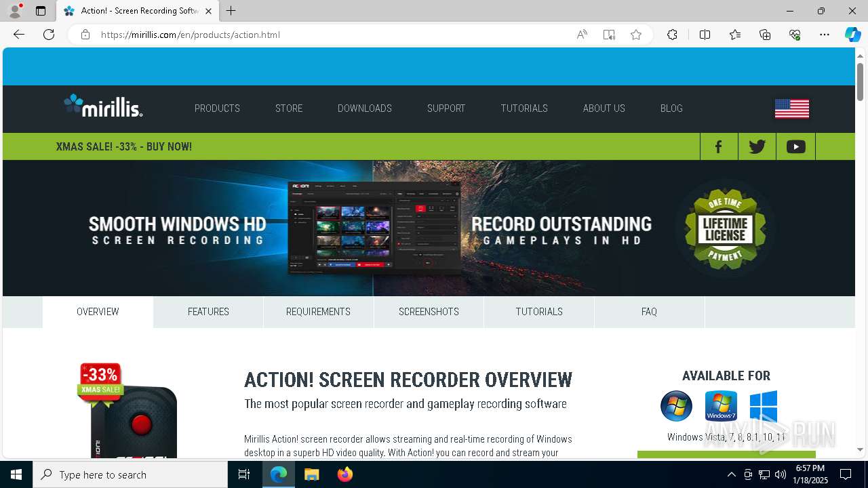
Task: Open Mirillis Facebook page icon
Action: [x=719, y=146]
